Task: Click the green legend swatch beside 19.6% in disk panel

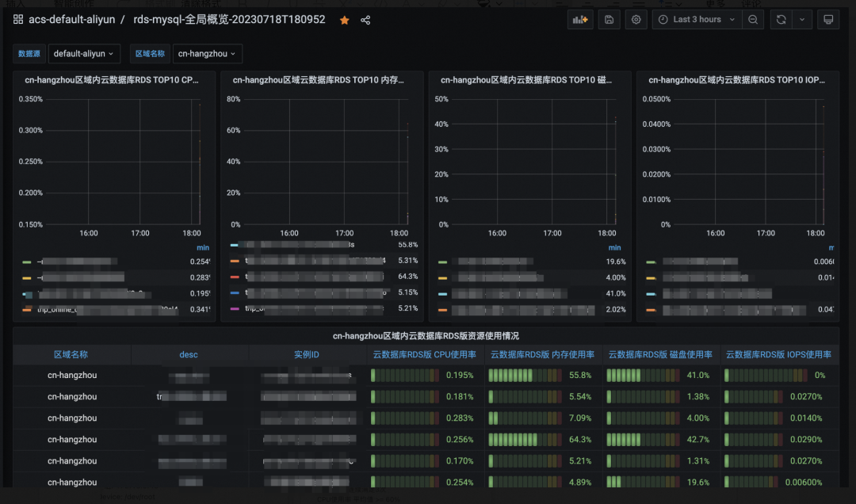Action: [x=443, y=262]
